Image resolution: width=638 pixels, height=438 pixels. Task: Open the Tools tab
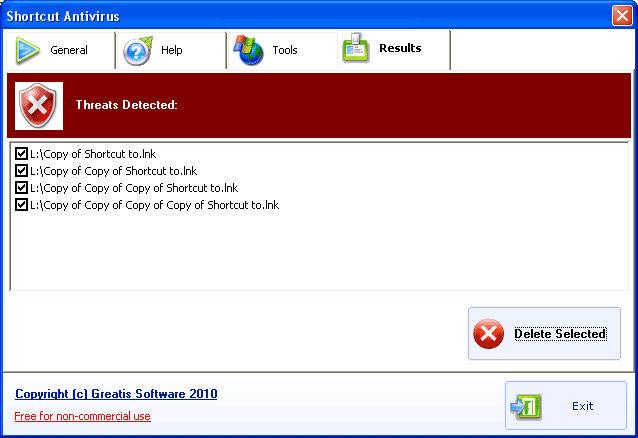[x=285, y=50]
